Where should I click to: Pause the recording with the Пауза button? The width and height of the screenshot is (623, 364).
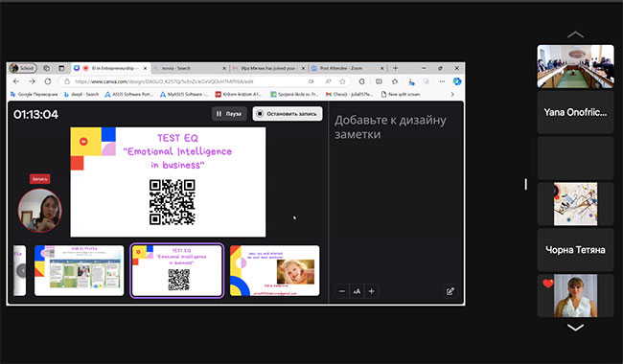229,114
